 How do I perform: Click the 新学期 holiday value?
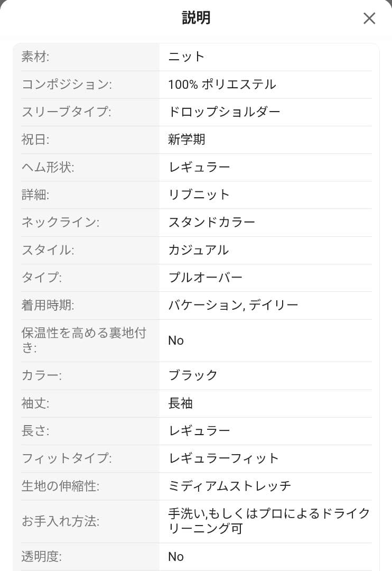pos(186,140)
